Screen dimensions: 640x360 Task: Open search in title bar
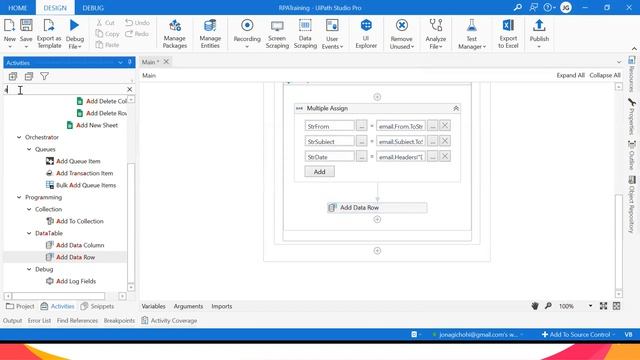point(518,7)
